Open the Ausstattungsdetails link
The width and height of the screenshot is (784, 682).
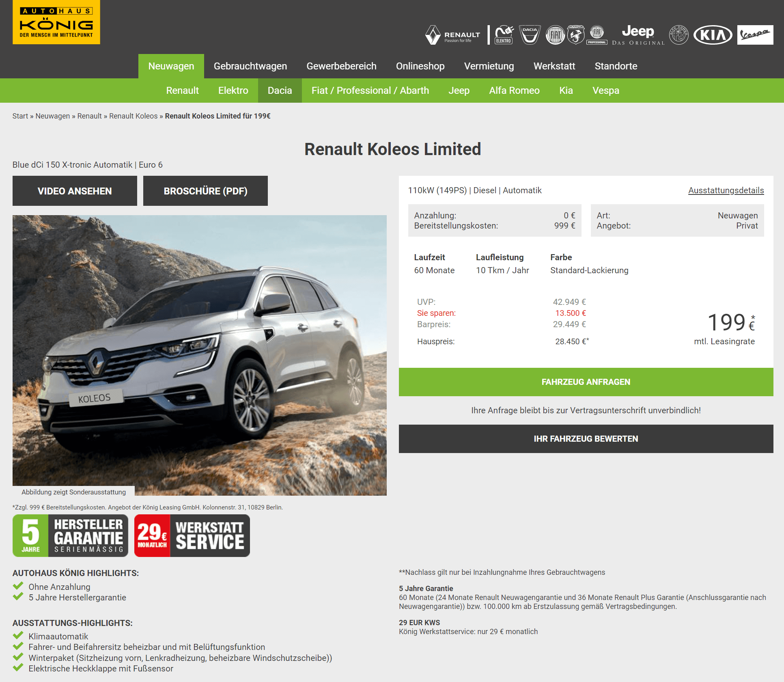(x=726, y=190)
